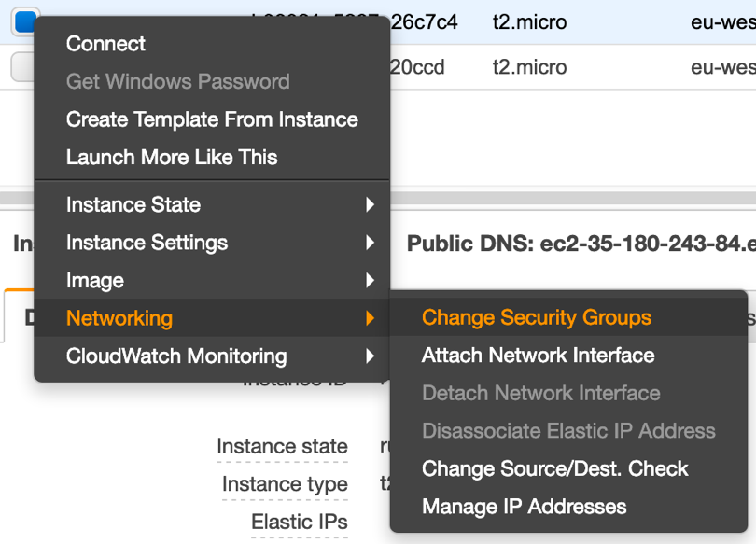Image resolution: width=756 pixels, height=544 pixels.
Task: Open Instance Settings submenu arrow
Action: [x=371, y=244]
